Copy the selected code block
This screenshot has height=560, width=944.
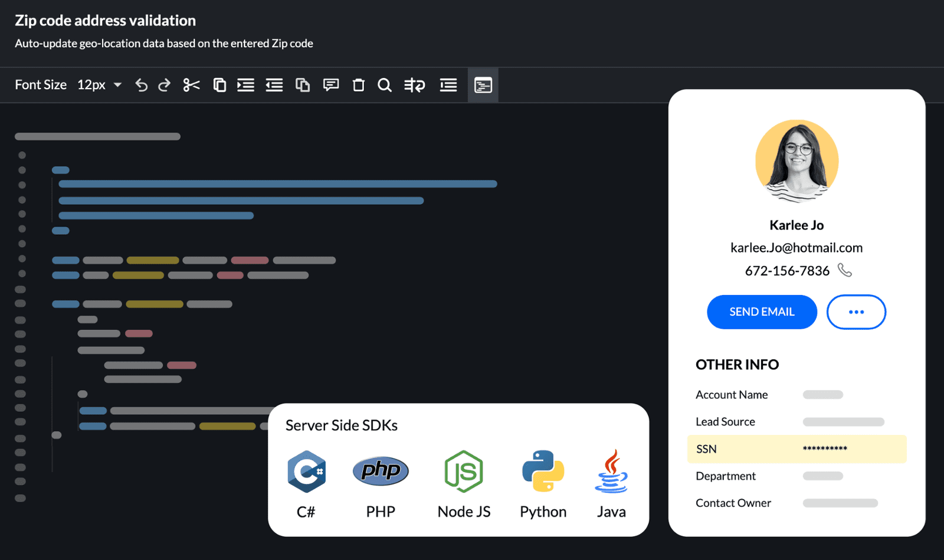point(219,85)
